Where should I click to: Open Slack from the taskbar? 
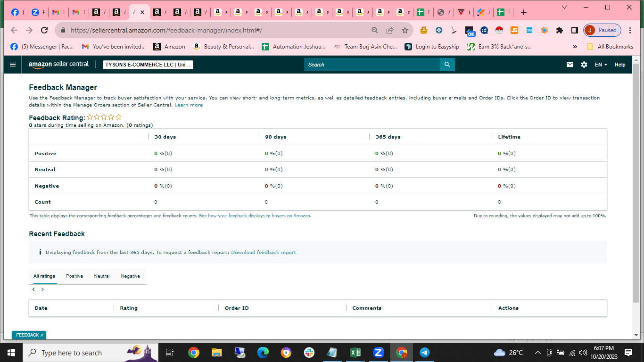tap(309, 352)
